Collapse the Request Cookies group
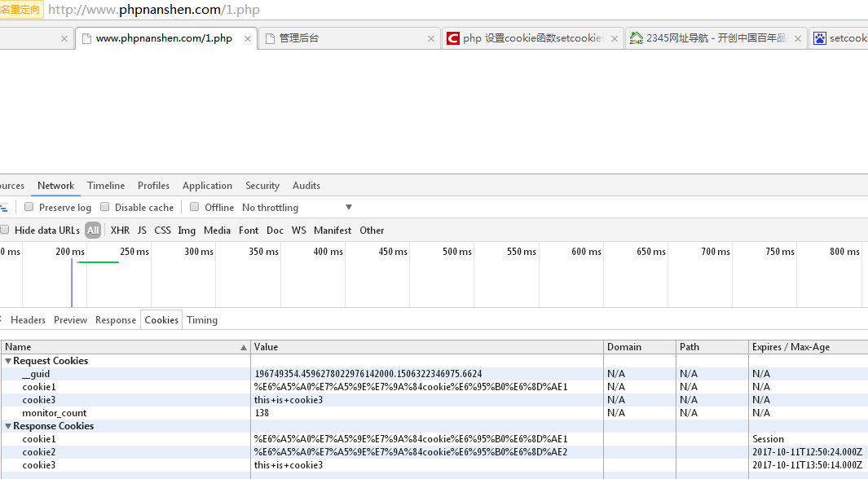This screenshot has height=479, width=868. coord(8,361)
